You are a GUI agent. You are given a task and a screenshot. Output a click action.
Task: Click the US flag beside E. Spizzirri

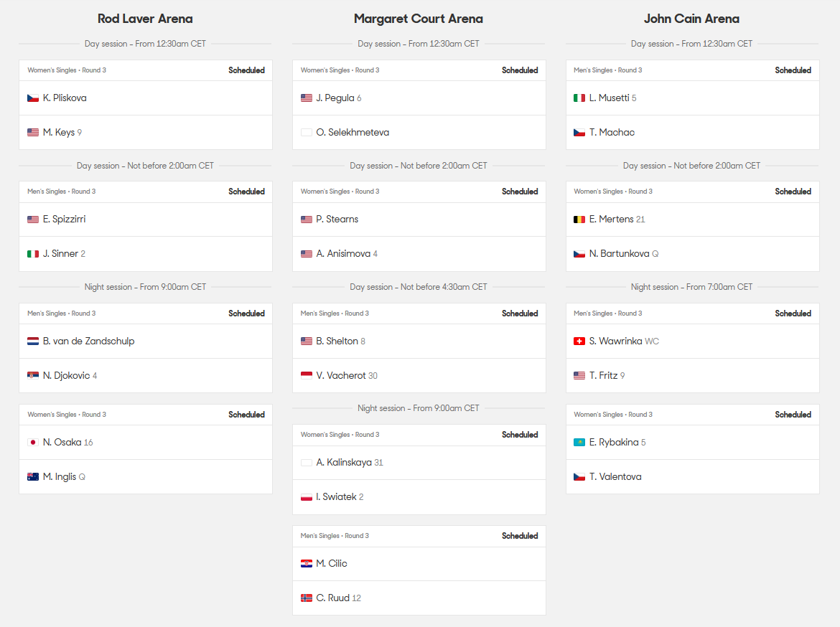click(x=33, y=220)
